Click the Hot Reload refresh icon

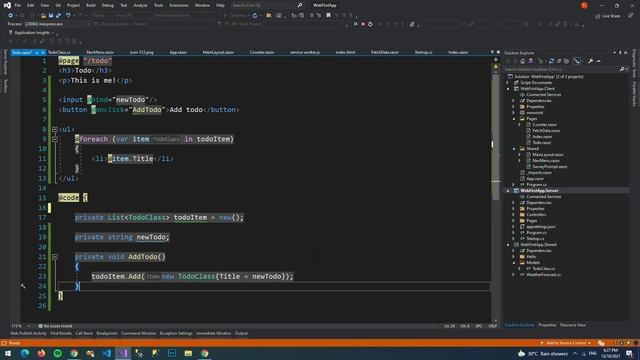point(255,16)
